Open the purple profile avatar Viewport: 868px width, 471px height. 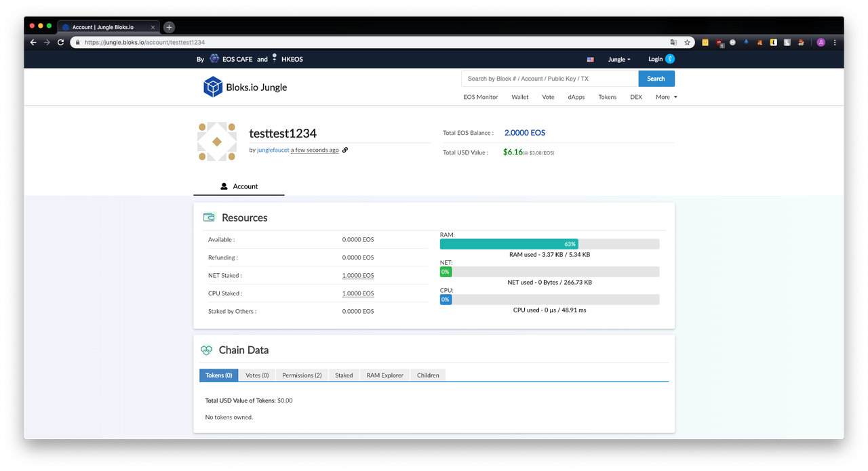[x=821, y=42]
